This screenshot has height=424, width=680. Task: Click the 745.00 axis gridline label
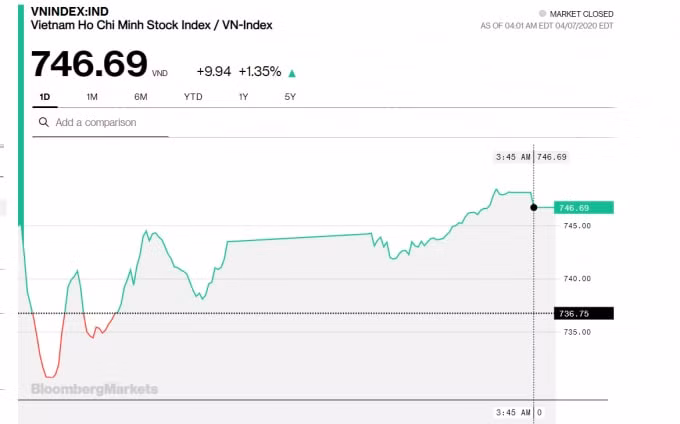point(577,226)
